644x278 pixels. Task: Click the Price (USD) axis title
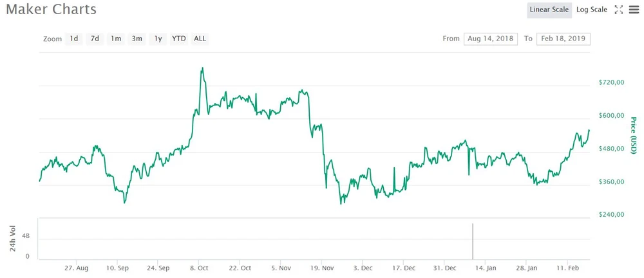click(634, 136)
